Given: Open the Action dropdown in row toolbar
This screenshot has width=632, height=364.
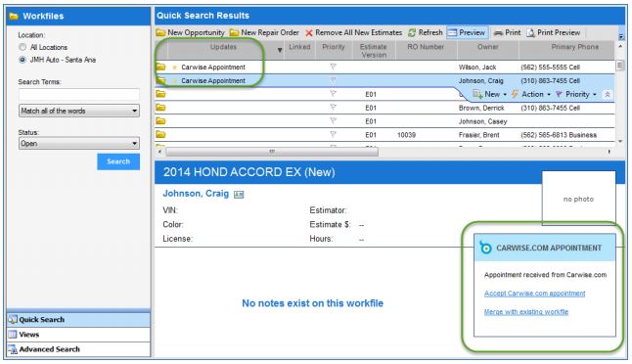Looking at the screenshot, I should coord(531,94).
